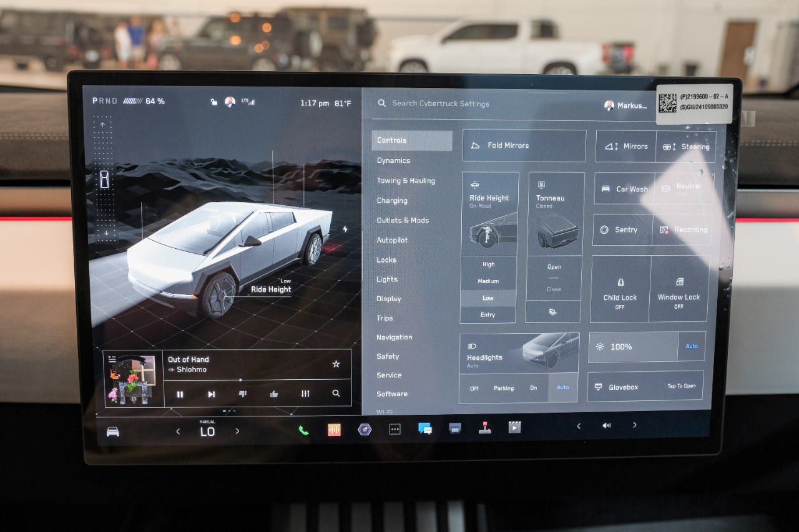
Task: Pause the currently playing song
Action: click(180, 394)
